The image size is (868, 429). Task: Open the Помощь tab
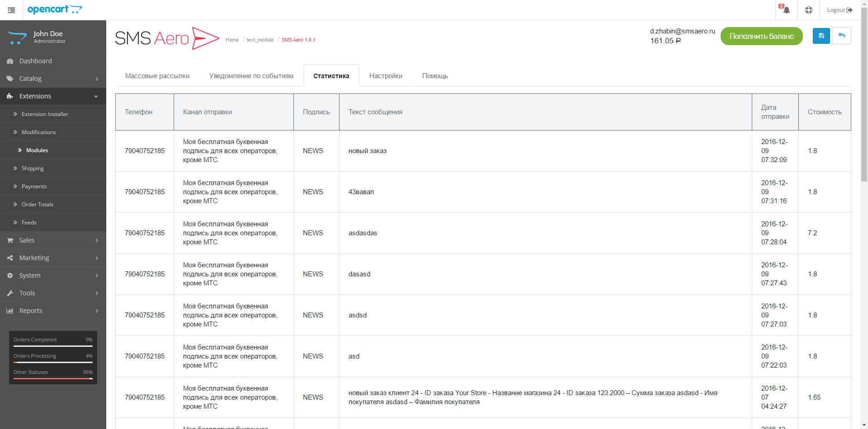point(435,76)
